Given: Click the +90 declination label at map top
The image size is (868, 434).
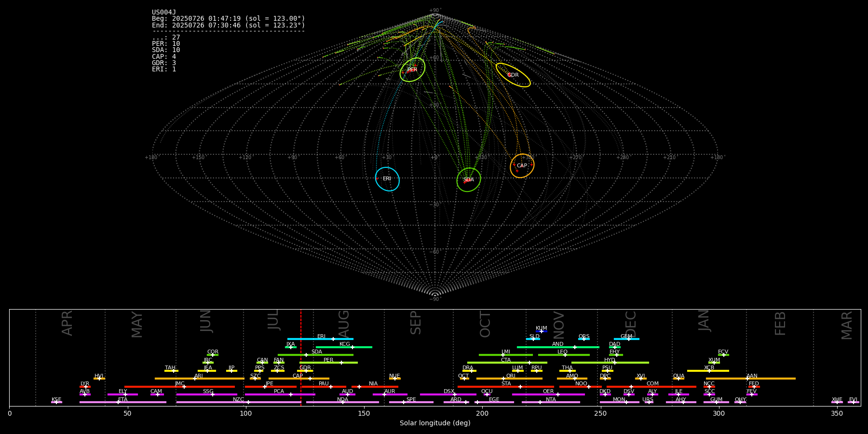Looking at the screenshot, I should 434,11.
